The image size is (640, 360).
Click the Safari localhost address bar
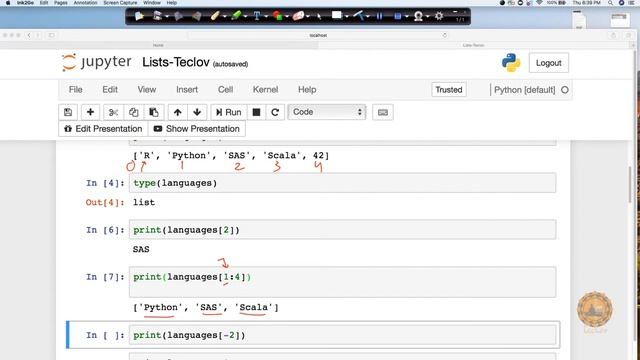pos(318,35)
